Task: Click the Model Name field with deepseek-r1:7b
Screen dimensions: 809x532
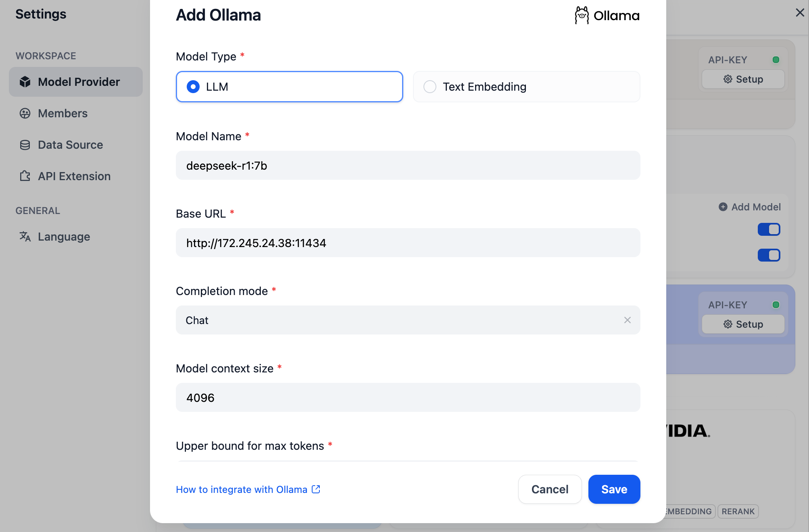Action: pyautogui.click(x=408, y=165)
